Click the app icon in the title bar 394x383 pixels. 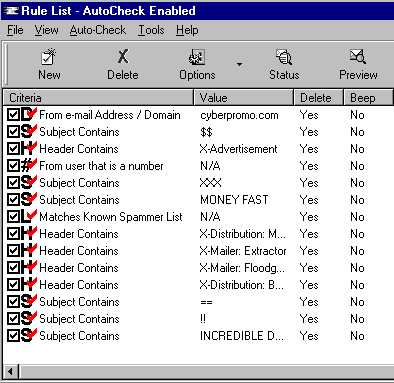[x=10, y=11]
